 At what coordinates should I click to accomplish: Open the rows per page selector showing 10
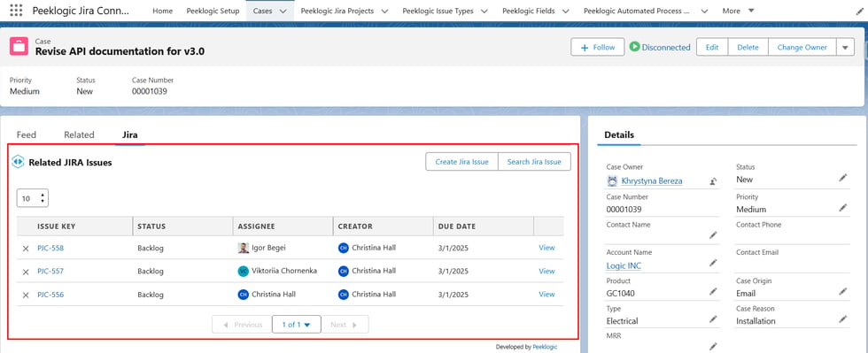33,198
